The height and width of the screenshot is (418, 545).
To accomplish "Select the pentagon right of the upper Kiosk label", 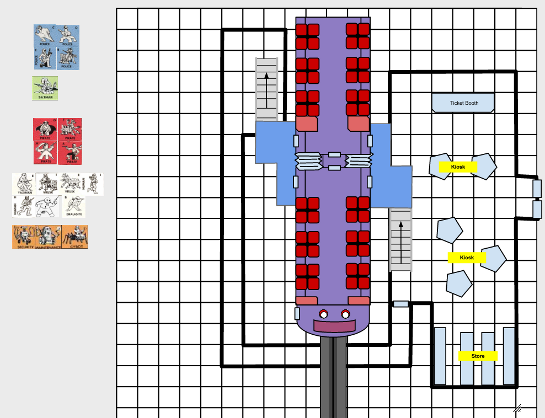I will [x=484, y=166].
